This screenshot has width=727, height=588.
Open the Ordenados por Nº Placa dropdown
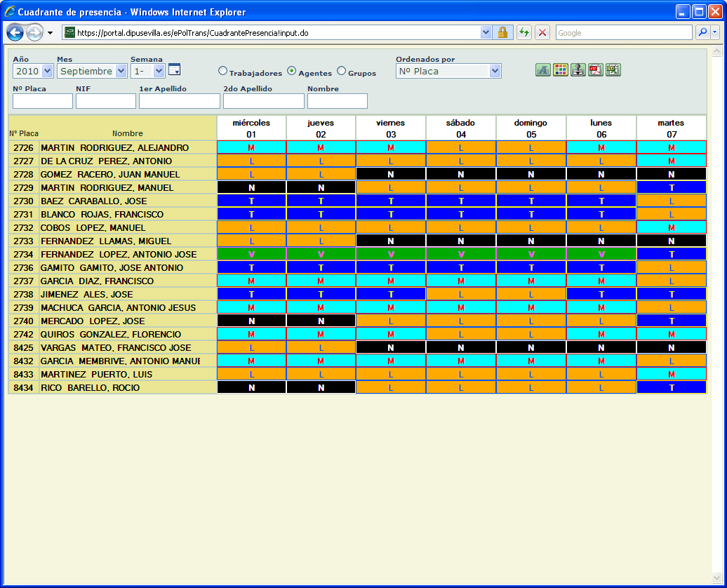tap(448, 70)
